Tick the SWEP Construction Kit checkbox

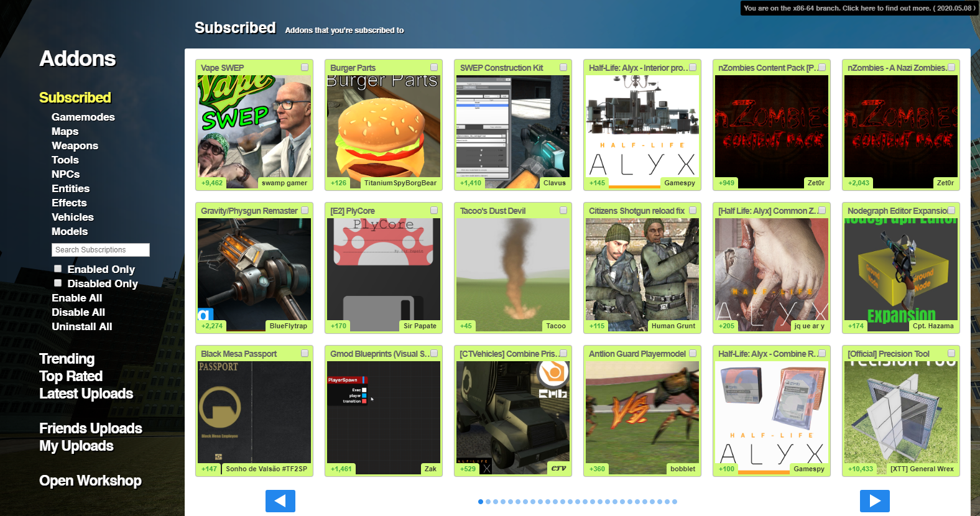(x=563, y=67)
